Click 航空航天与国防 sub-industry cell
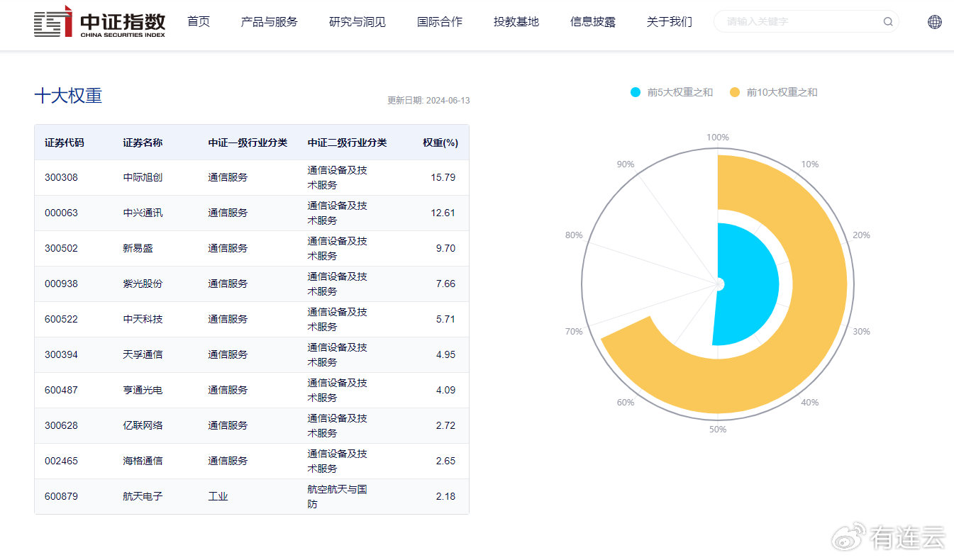The image size is (954, 560). tap(337, 496)
